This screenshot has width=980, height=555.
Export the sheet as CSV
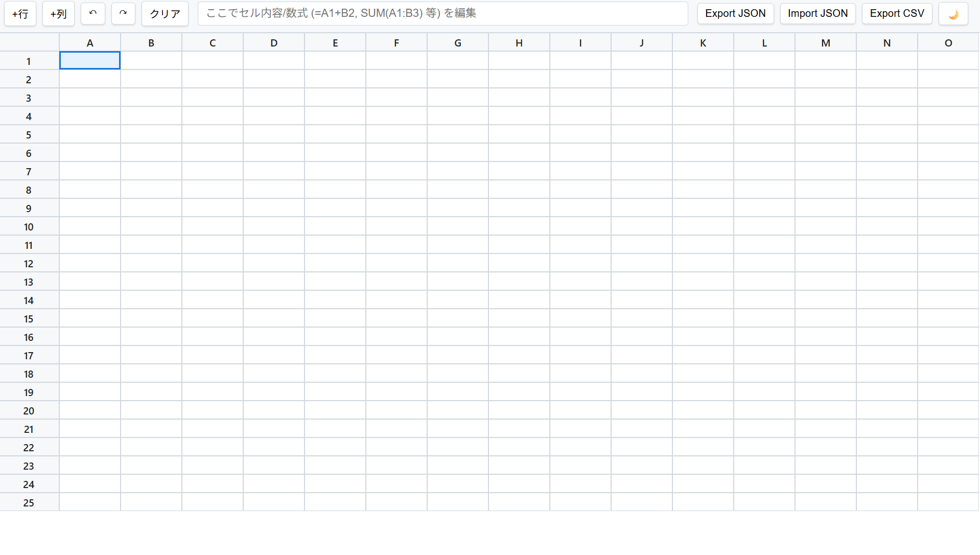pyautogui.click(x=896, y=14)
